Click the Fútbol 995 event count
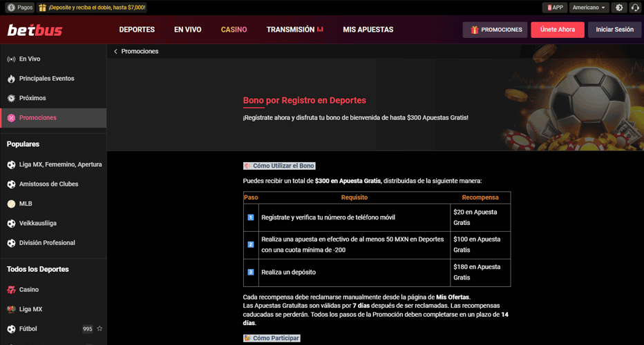Viewport: 644px width, 345px height. coord(87,329)
